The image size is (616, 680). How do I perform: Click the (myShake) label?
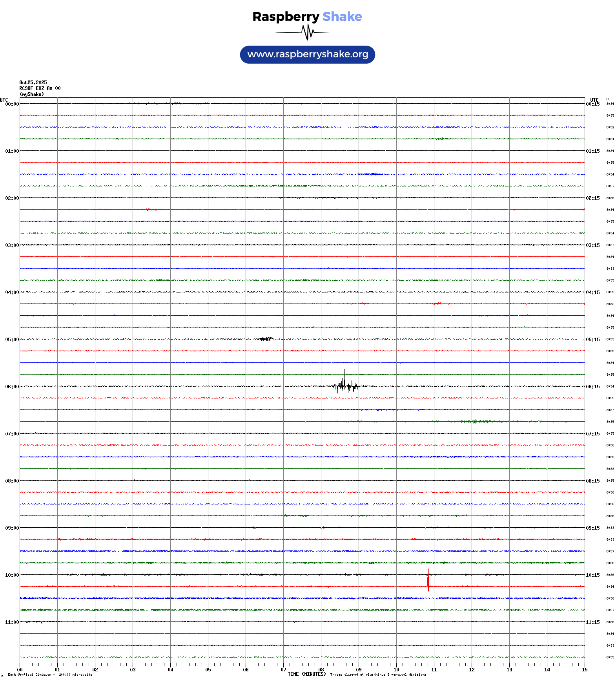[32, 94]
